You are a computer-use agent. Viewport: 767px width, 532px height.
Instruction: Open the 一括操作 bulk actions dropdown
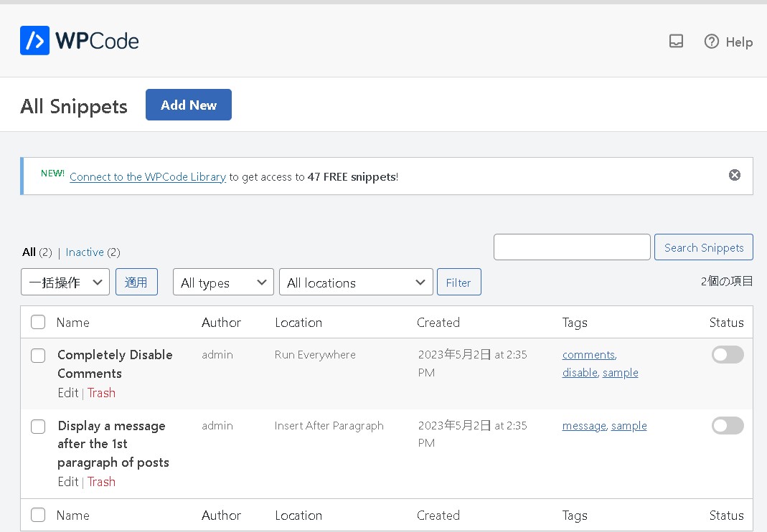click(x=65, y=282)
